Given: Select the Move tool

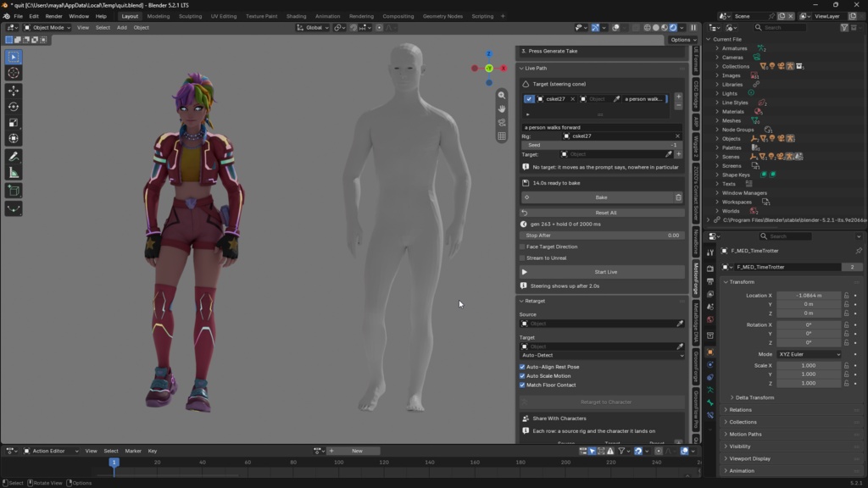Looking at the screenshot, I should 14,90.
